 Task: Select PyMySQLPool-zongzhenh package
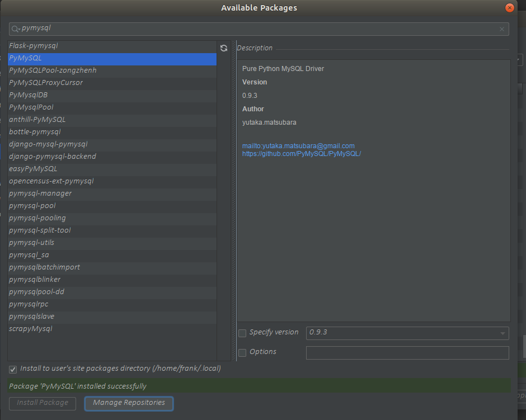(112, 72)
